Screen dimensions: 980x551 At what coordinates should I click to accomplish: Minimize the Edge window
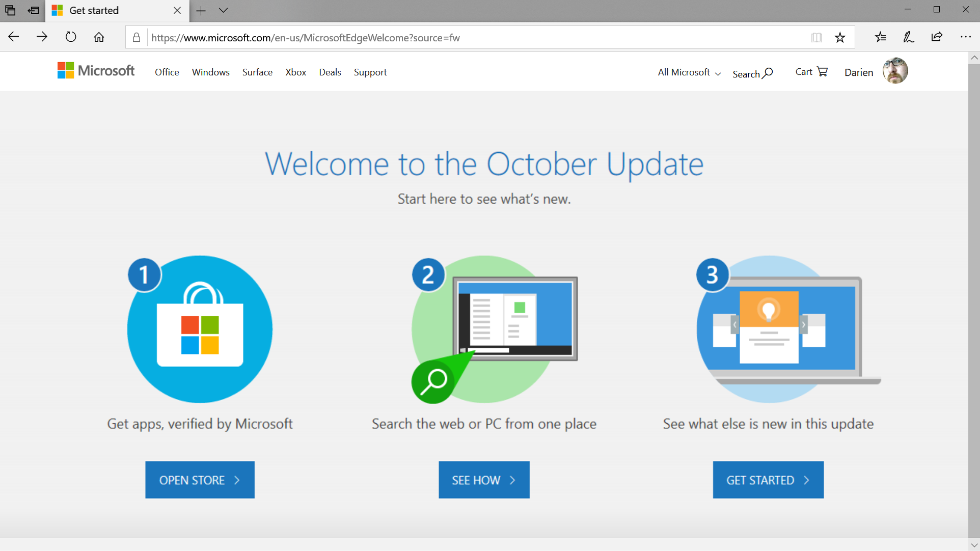[x=907, y=10]
